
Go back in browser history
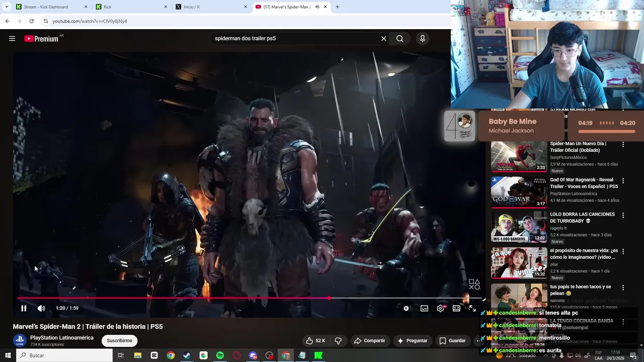(7, 21)
